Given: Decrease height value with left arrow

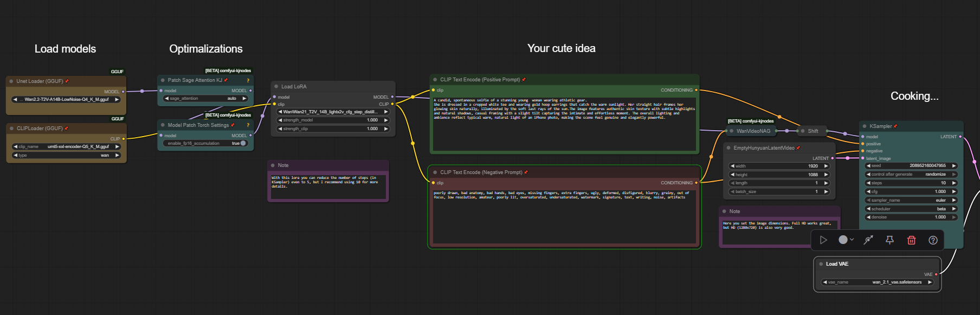Looking at the screenshot, I should pyautogui.click(x=732, y=175).
